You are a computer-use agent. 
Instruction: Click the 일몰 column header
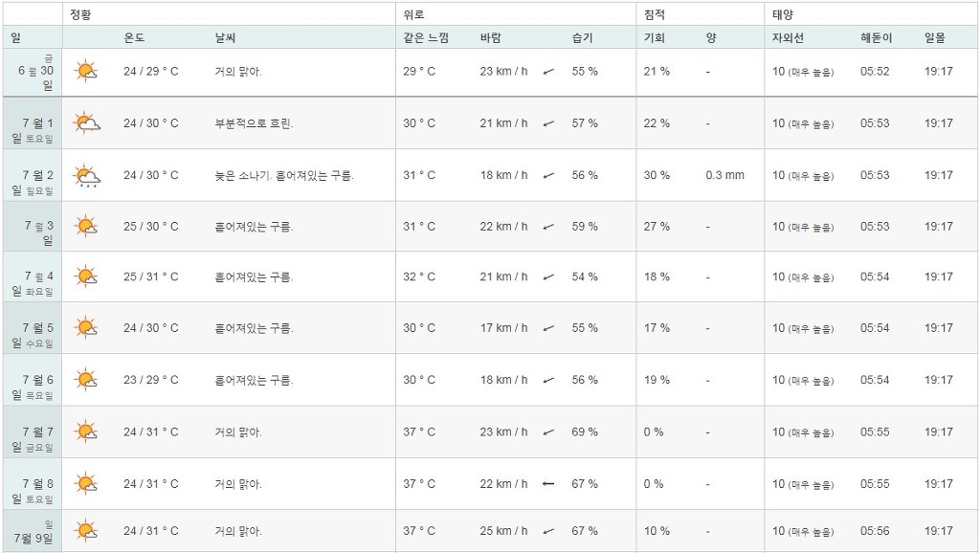click(x=934, y=38)
